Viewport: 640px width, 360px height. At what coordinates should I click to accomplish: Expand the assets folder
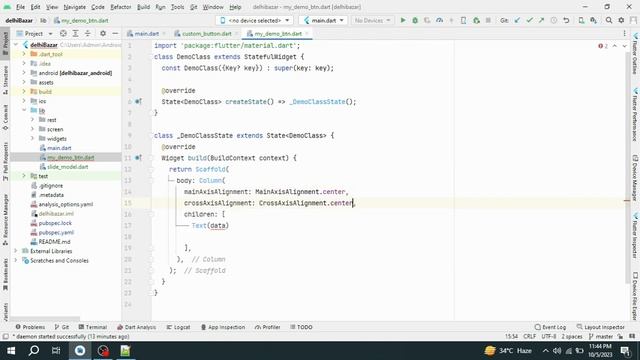[24, 82]
